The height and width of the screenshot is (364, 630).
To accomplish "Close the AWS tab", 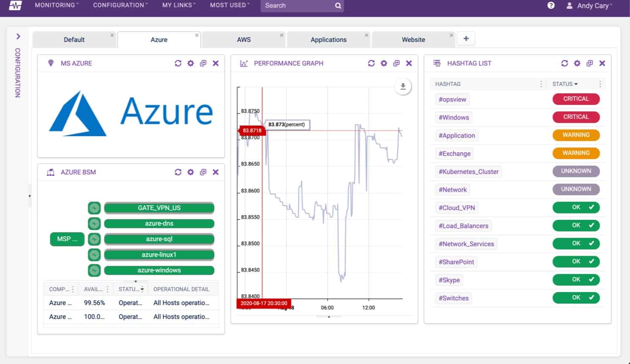I will (281, 35).
